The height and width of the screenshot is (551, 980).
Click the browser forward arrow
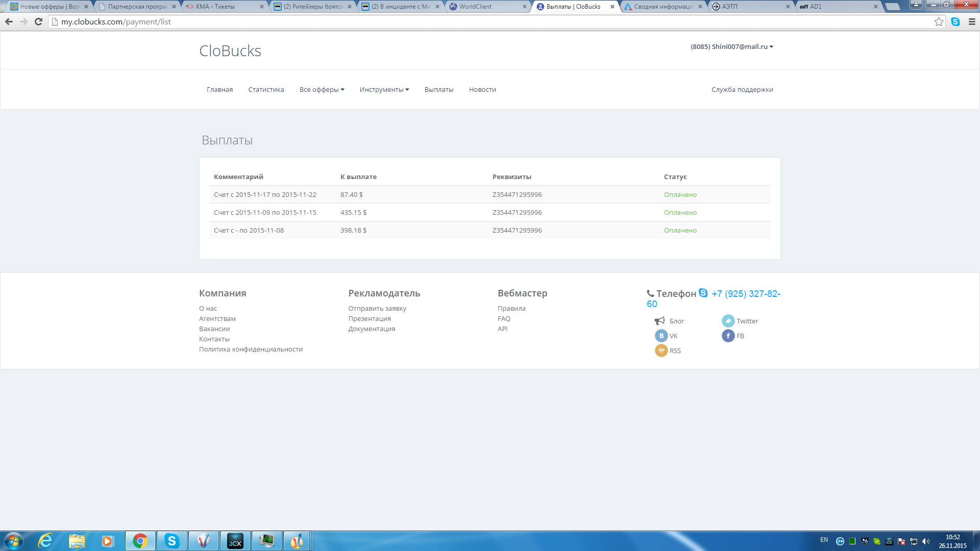[23, 22]
